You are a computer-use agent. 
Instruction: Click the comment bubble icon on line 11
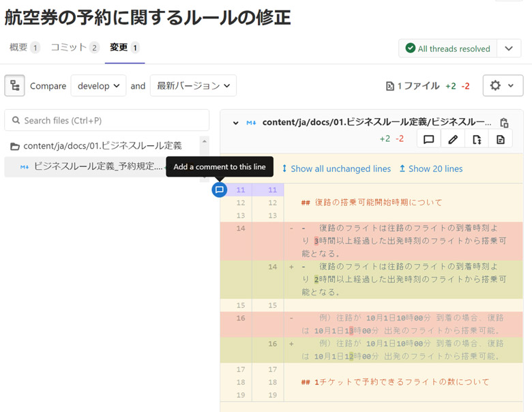(x=219, y=190)
